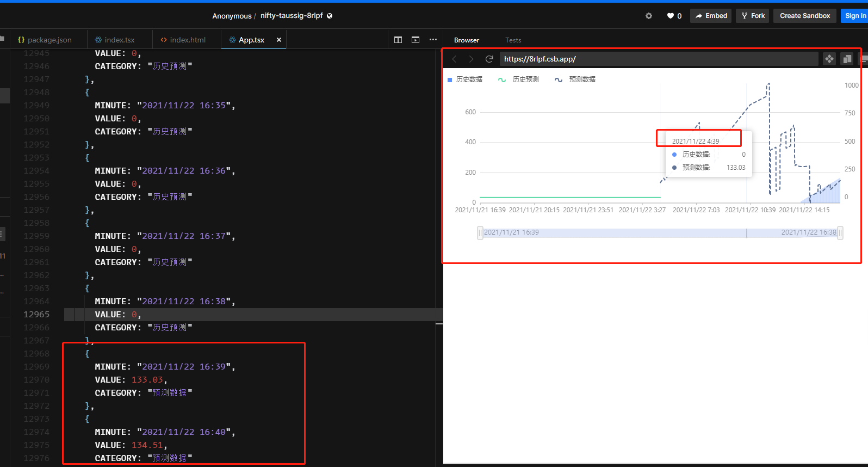
Task: Click the React icon on the index.tsx tab
Action: tap(98, 40)
